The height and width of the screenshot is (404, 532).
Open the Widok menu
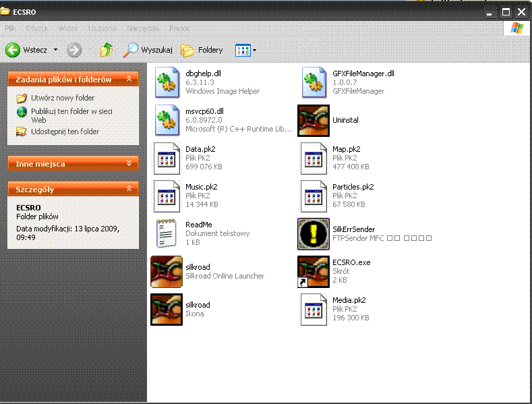(68, 28)
